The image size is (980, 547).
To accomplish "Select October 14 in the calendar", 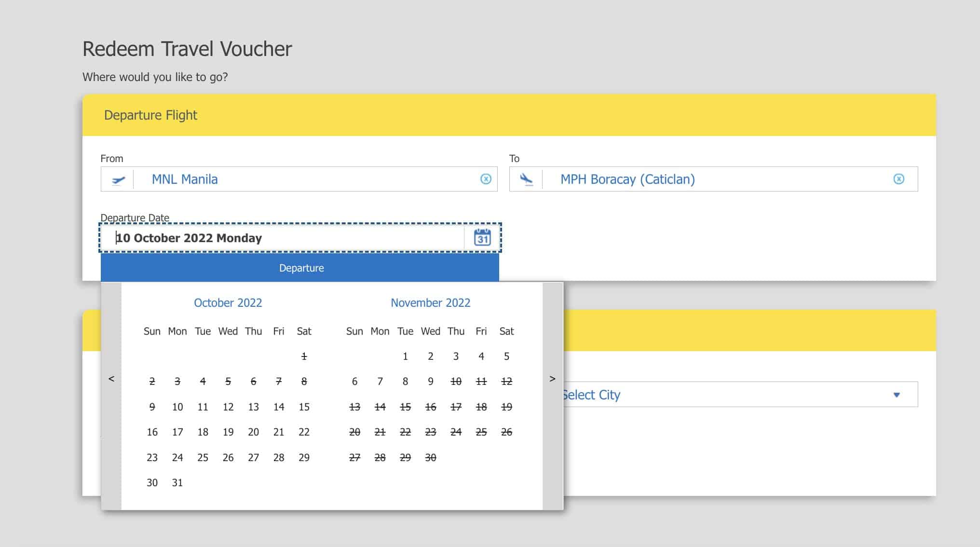I will point(279,407).
